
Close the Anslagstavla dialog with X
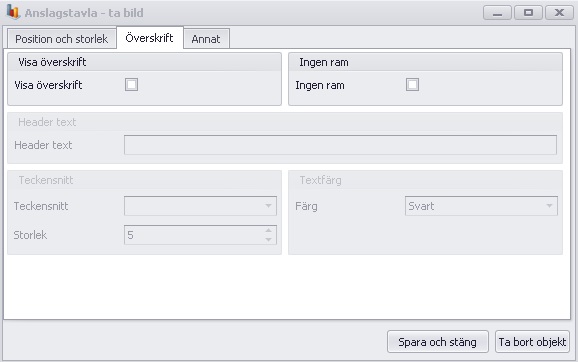(x=559, y=13)
